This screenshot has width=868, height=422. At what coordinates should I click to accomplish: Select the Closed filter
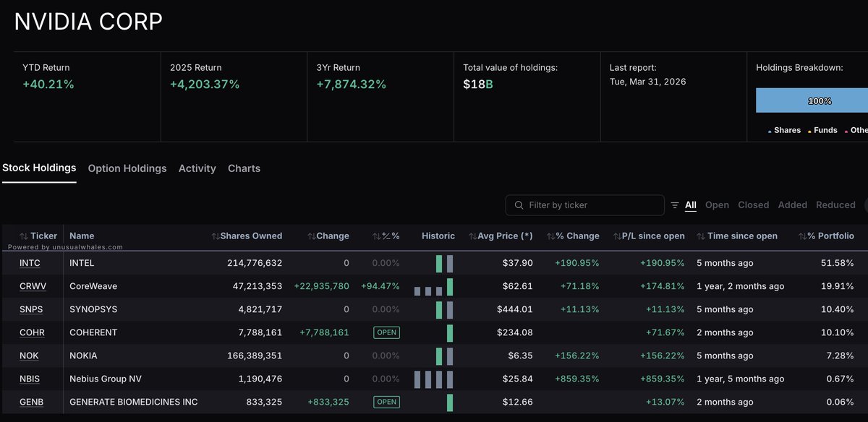753,205
